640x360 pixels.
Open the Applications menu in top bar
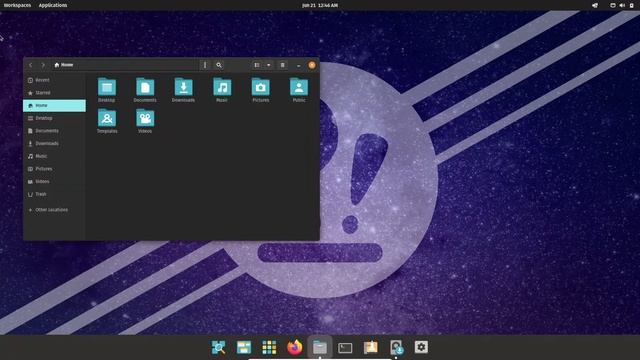53,5
